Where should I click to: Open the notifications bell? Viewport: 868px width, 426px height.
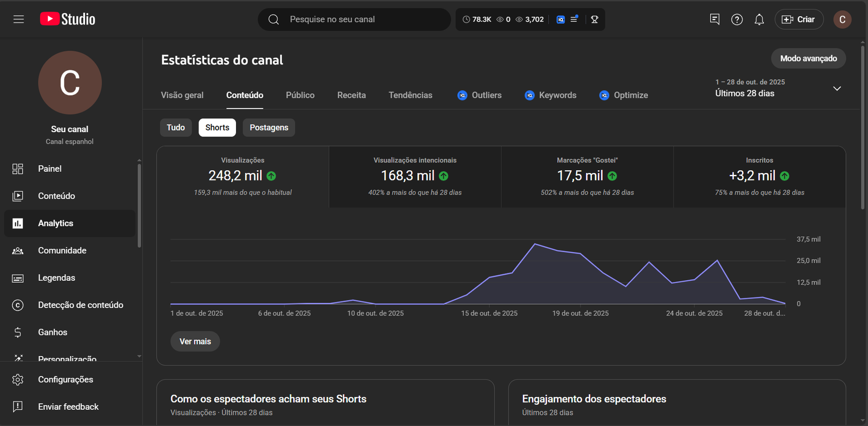759,20
